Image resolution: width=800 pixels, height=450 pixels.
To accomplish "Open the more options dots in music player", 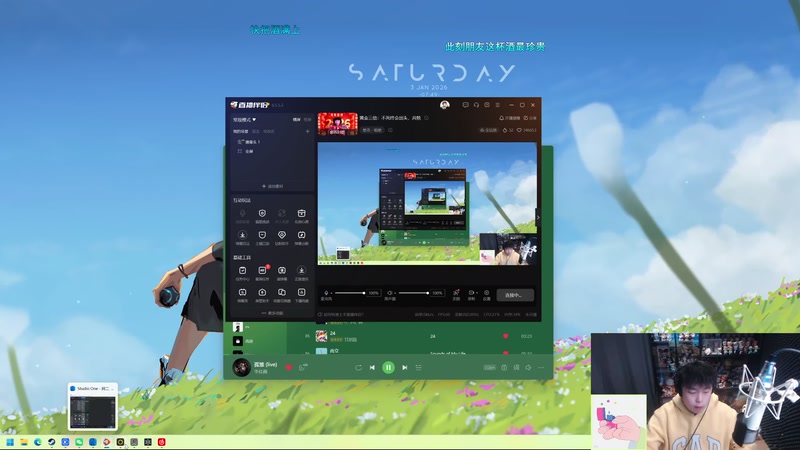I will point(541,367).
